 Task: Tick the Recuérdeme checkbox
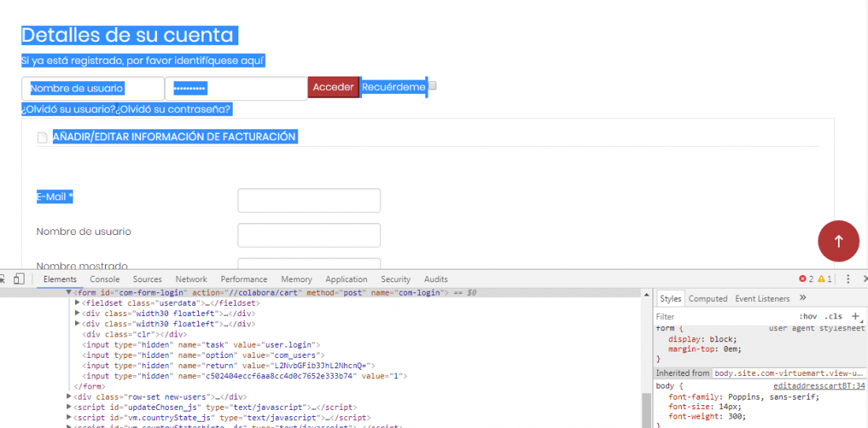pyautogui.click(x=432, y=86)
